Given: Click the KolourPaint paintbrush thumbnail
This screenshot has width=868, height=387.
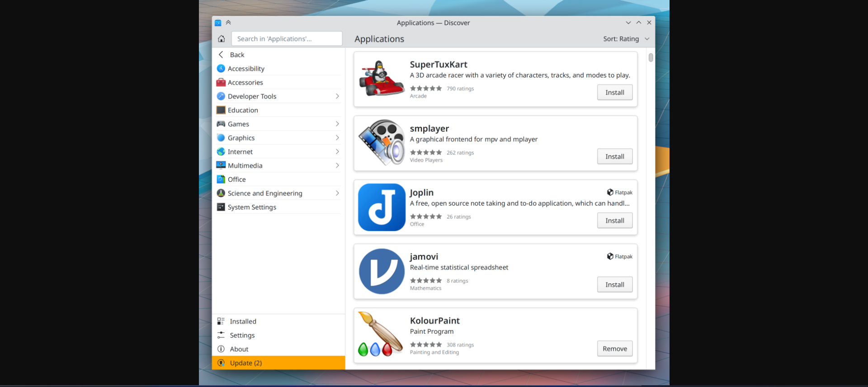Looking at the screenshot, I should (x=380, y=335).
